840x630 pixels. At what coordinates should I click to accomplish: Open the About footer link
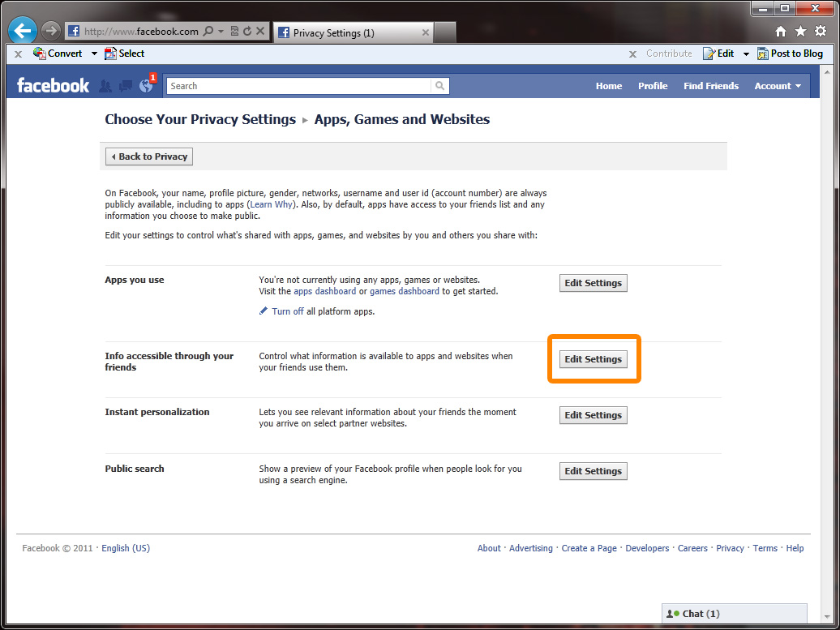point(489,548)
